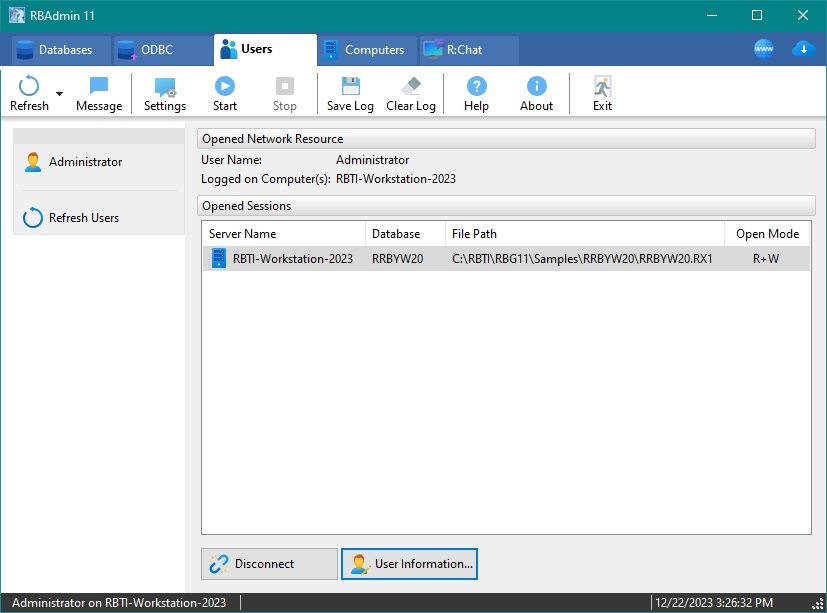Open Help from the toolbar
The image size is (827, 613).
(x=476, y=93)
